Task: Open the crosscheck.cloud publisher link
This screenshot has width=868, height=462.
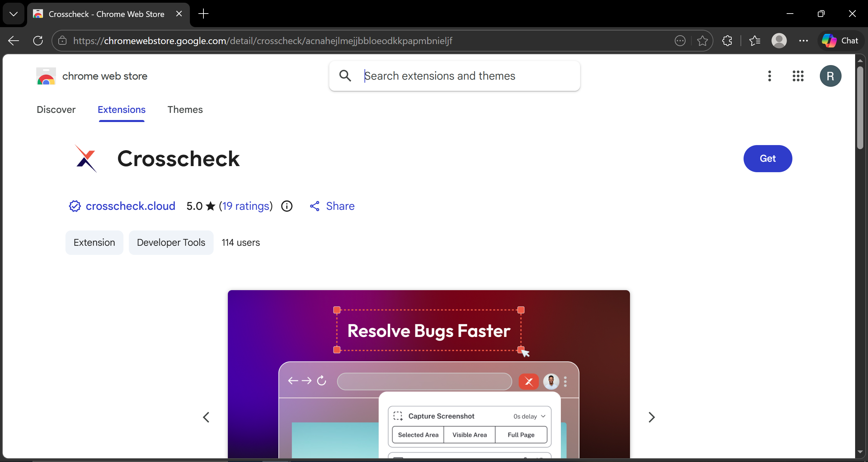Action: (131, 206)
